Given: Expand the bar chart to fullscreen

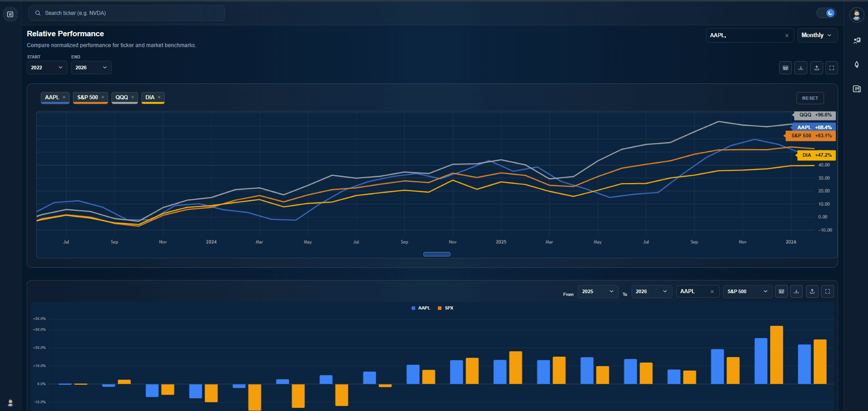Looking at the screenshot, I should [828, 291].
